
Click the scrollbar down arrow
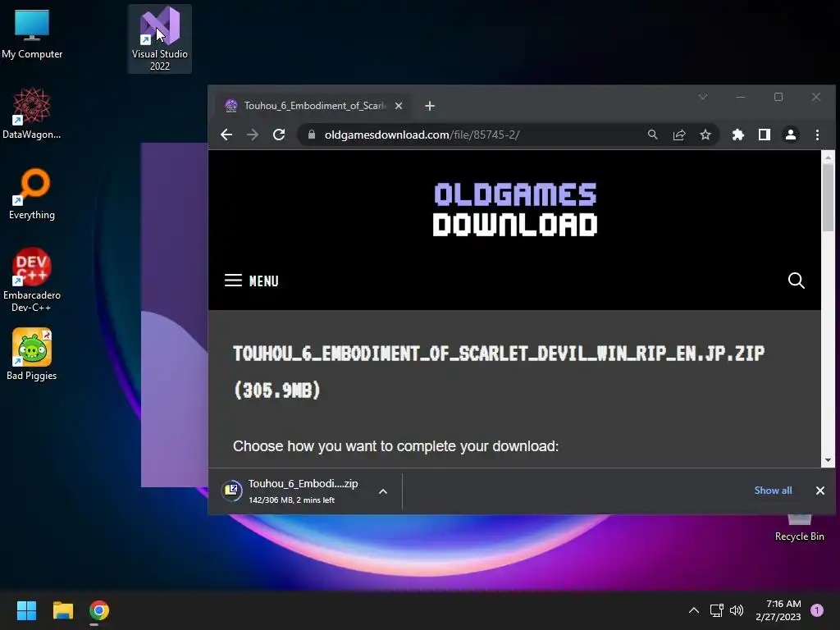click(829, 460)
